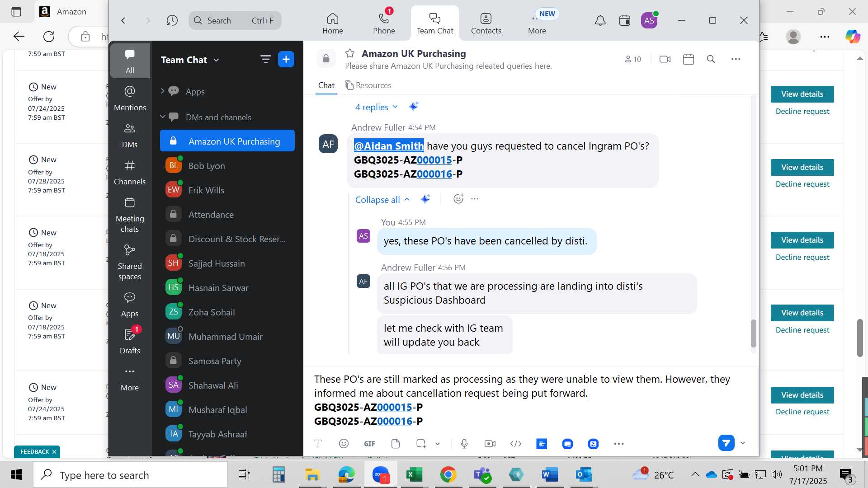This screenshot has height=488, width=868.
Task: Select Mentions in the left sidebar
Action: coord(130,98)
